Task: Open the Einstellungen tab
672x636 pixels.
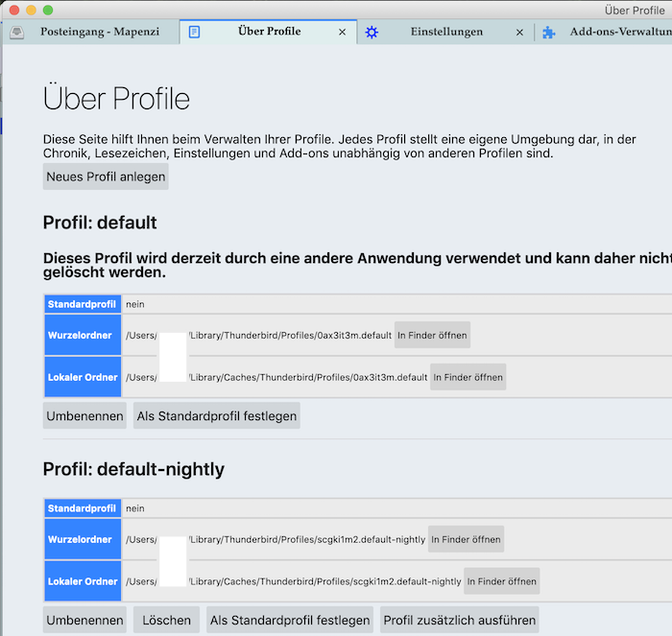Action: click(446, 32)
